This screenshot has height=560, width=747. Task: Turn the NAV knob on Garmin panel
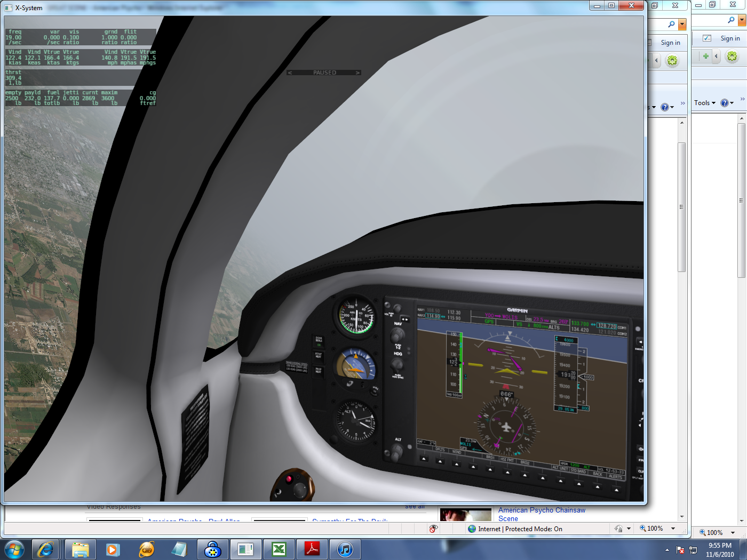click(x=397, y=335)
